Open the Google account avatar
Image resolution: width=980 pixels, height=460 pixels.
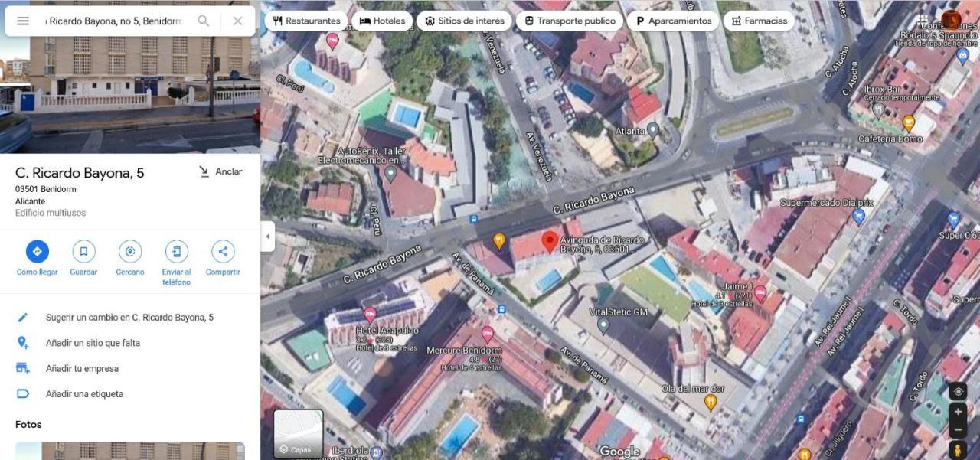952,21
